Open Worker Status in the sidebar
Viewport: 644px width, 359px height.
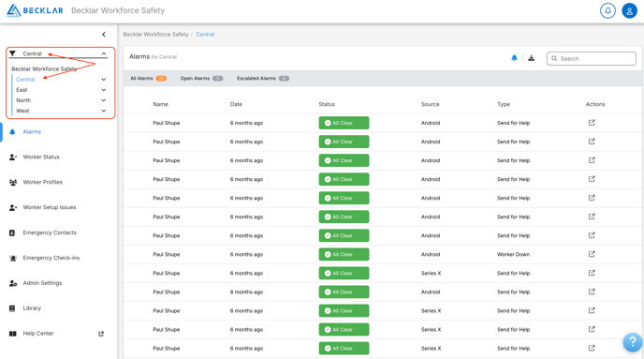(x=41, y=157)
